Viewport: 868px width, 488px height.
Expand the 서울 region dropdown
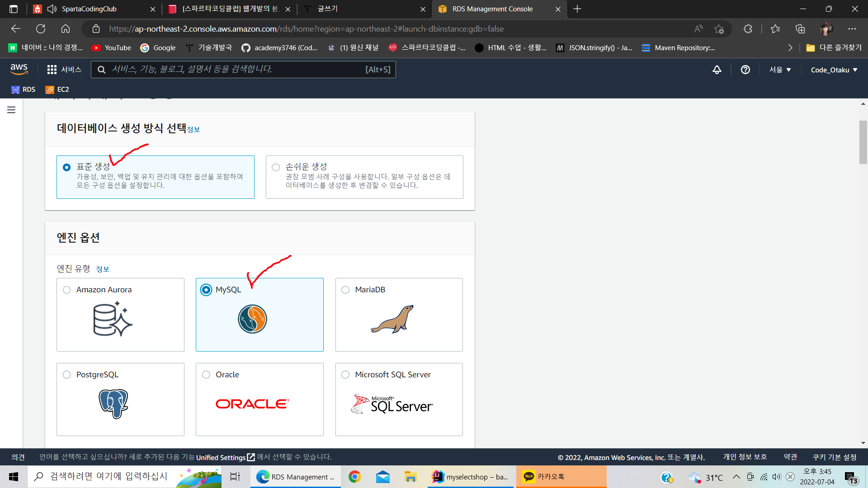click(x=780, y=70)
